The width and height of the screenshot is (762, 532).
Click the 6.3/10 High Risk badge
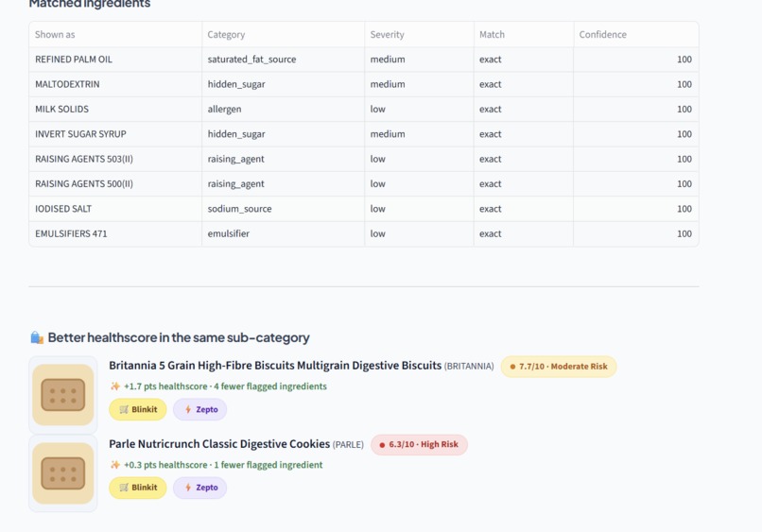coord(419,444)
